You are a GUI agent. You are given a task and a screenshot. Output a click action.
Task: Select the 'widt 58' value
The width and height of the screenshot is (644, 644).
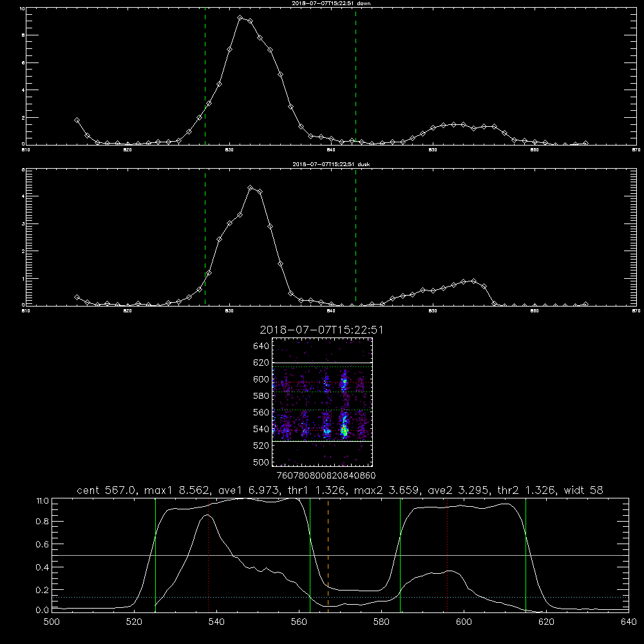pyautogui.click(x=583, y=490)
